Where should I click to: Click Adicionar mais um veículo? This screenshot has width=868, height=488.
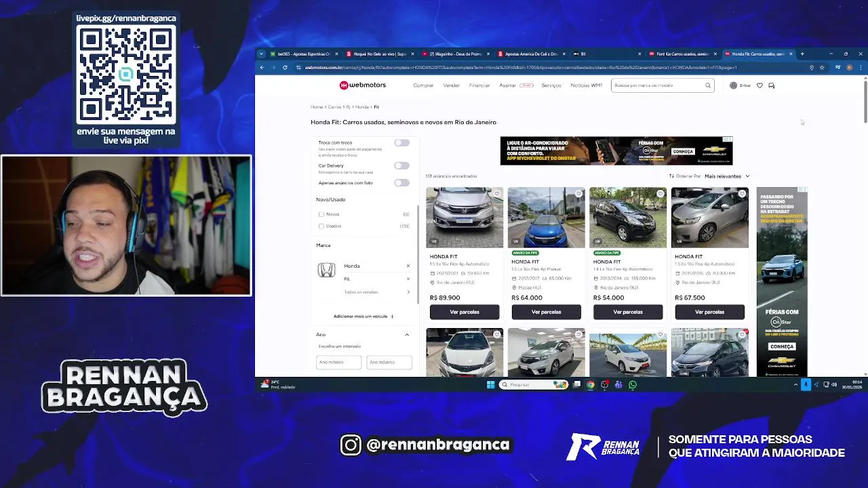click(x=363, y=317)
